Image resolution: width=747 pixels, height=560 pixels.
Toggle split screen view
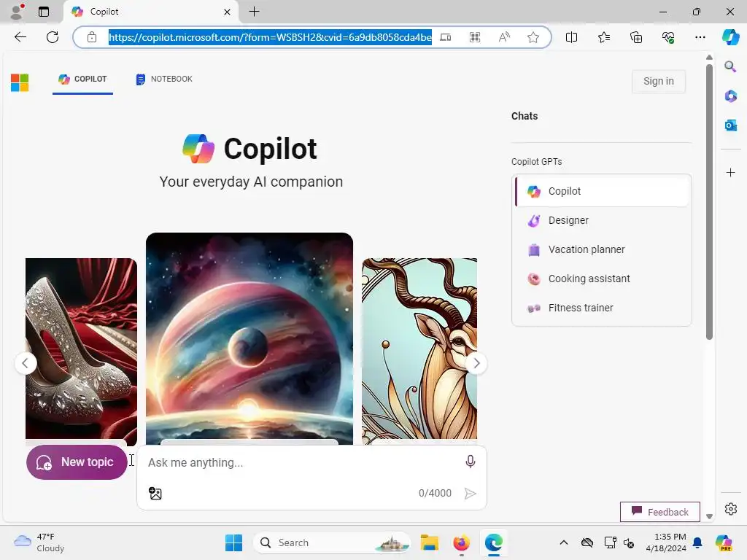[571, 37]
